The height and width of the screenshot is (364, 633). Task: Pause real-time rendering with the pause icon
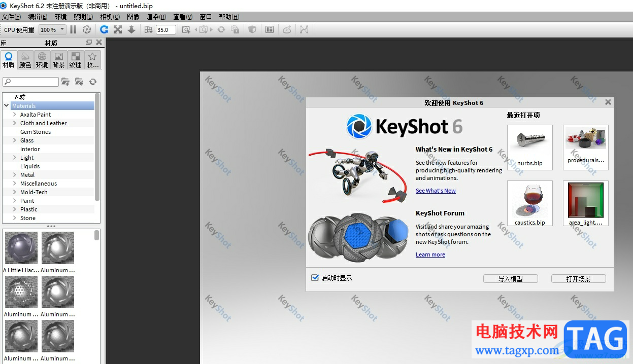coord(73,30)
